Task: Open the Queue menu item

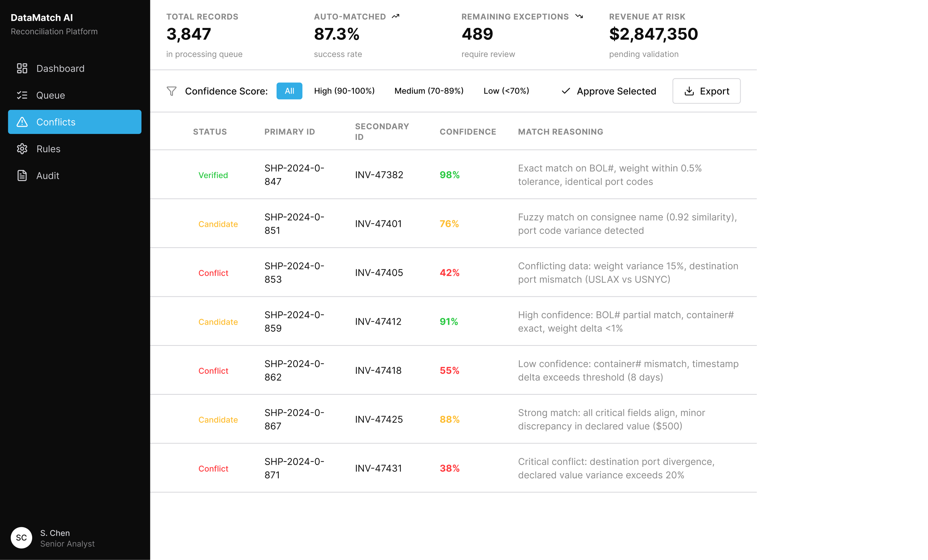Action: point(51,95)
